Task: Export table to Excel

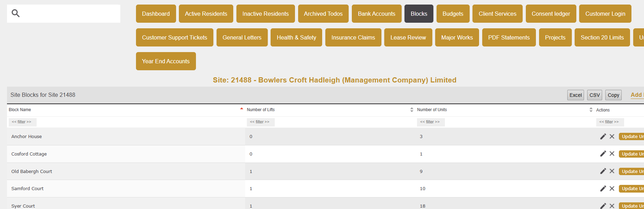Action: pyautogui.click(x=576, y=95)
